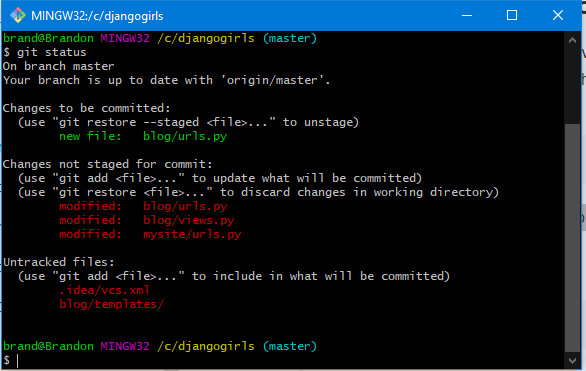Click the window title MINGW32:/c/djangogirls
Screen dimensions: 586x371
[97, 16]
